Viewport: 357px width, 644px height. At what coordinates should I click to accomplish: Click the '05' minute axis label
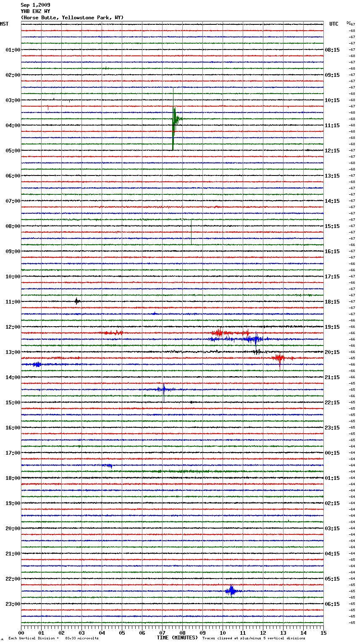tap(122, 633)
